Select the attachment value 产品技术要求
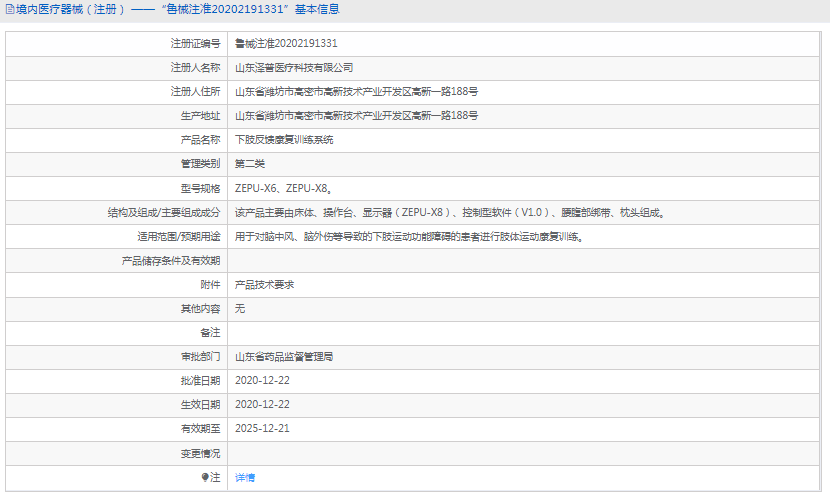Screen dimensions: 830x498 [x=264, y=285]
